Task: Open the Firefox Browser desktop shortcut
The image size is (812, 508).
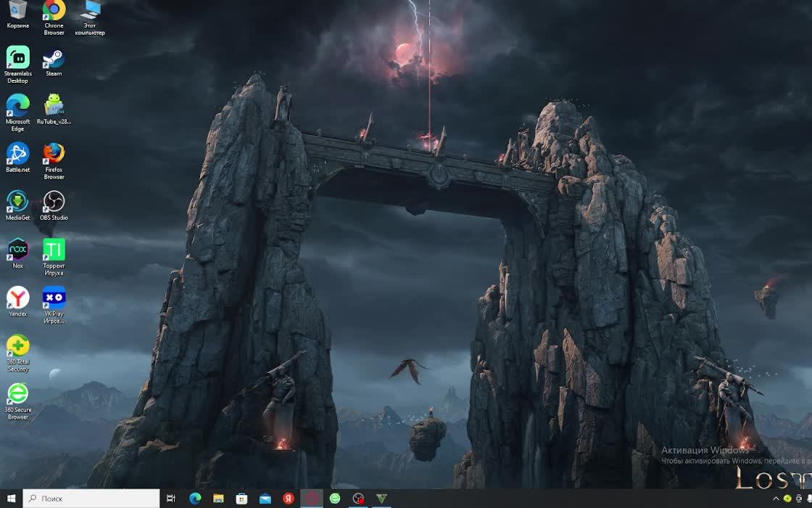Action: click(x=54, y=160)
